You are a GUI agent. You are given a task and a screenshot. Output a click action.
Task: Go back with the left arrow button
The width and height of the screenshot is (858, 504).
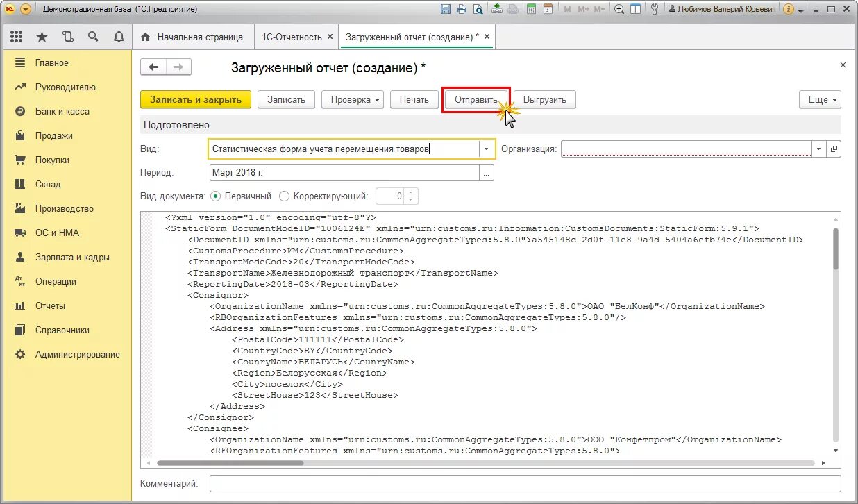(153, 67)
